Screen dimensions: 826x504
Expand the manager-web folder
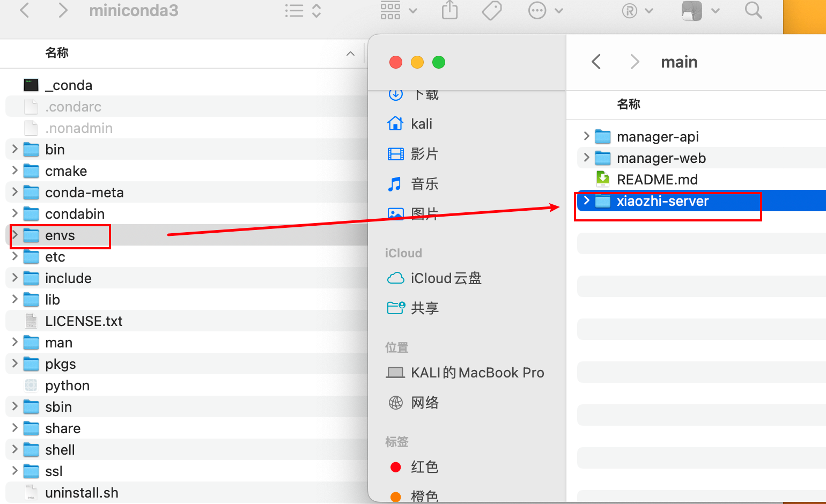tap(586, 158)
